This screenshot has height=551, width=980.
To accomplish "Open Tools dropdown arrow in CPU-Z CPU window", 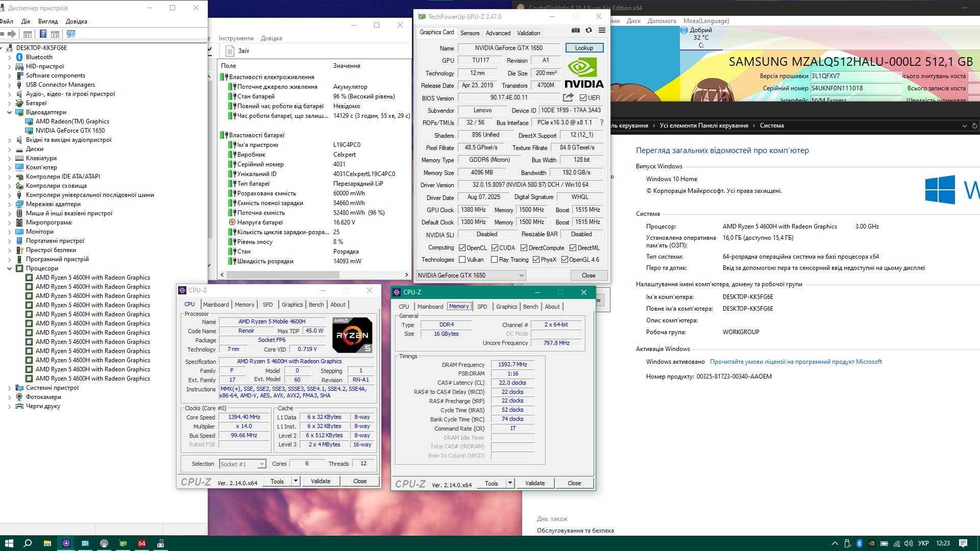I will [295, 481].
